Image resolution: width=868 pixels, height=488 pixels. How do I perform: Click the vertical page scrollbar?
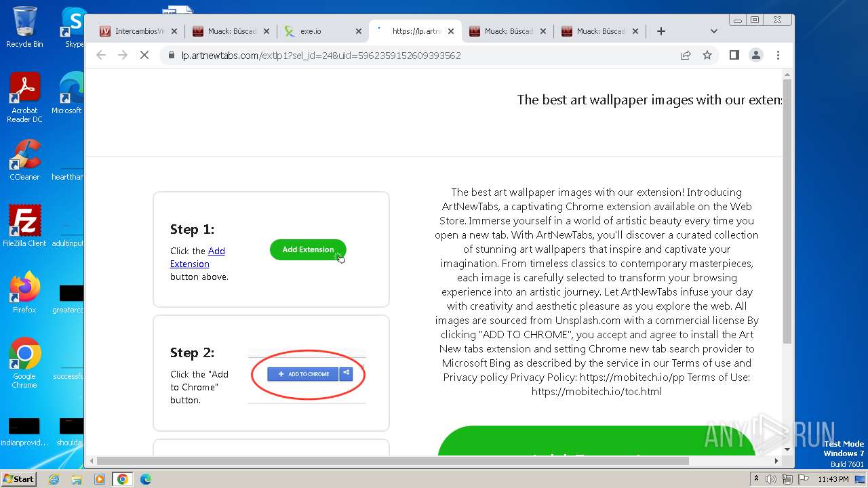coord(787,210)
